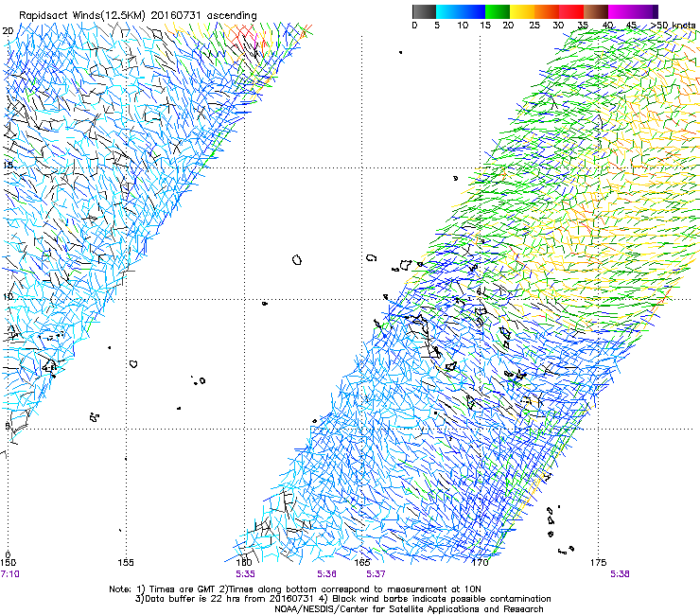Click the longitude axis label "155"
This screenshot has height=615, width=700.
(126, 562)
